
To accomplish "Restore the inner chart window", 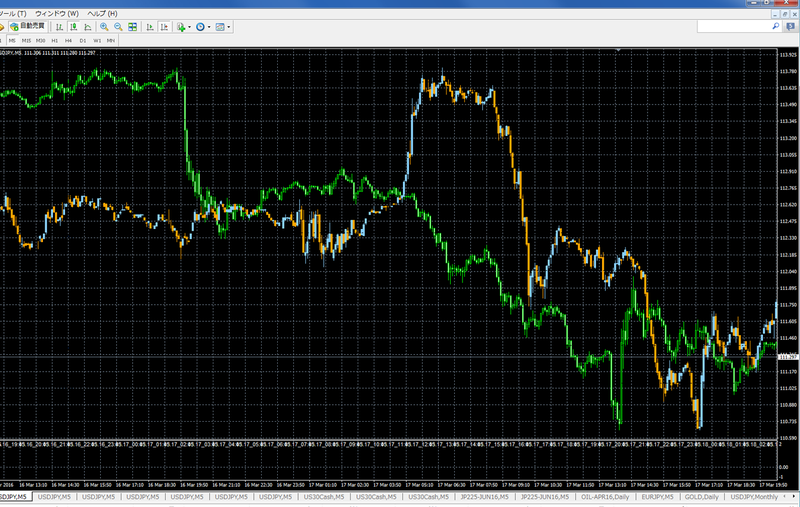I will pyautogui.click(x=785, y=14).
